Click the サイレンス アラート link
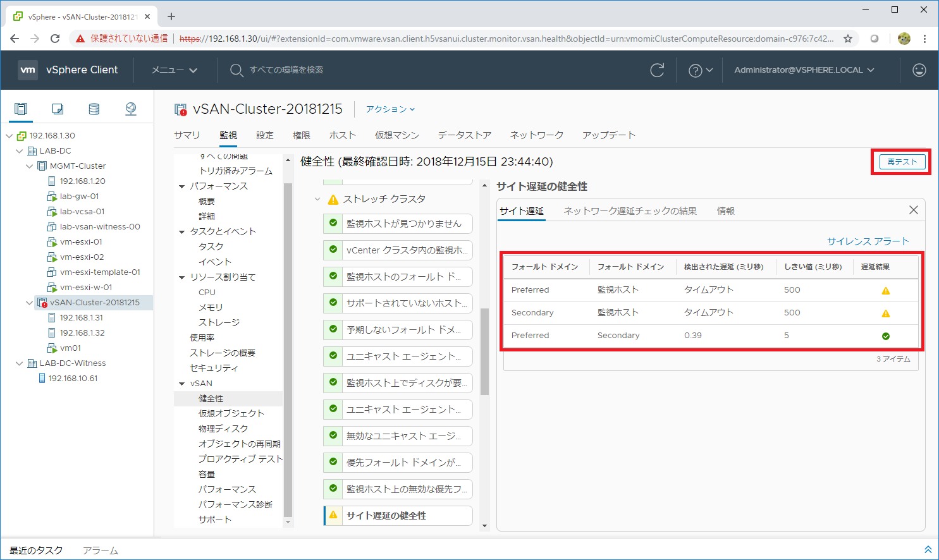939x560 pixels. (868, 241)
